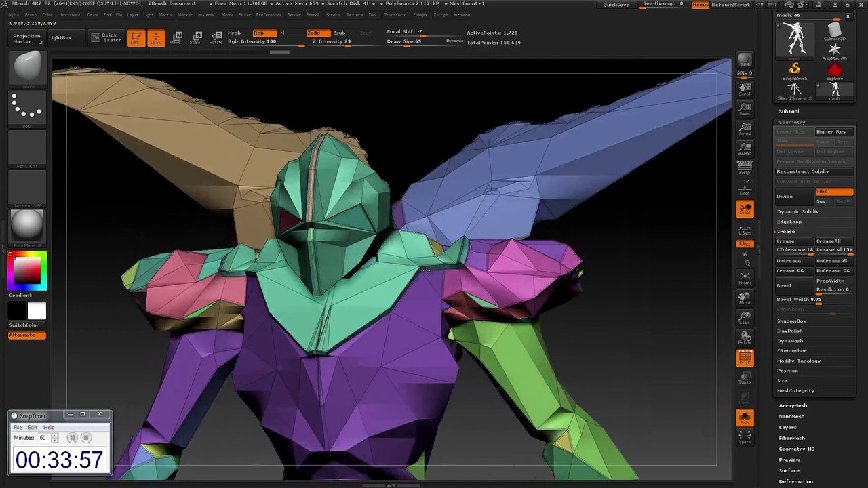Open the Stroke menu
The width and height of the screenshot is (868, 488).
point(333,15)
